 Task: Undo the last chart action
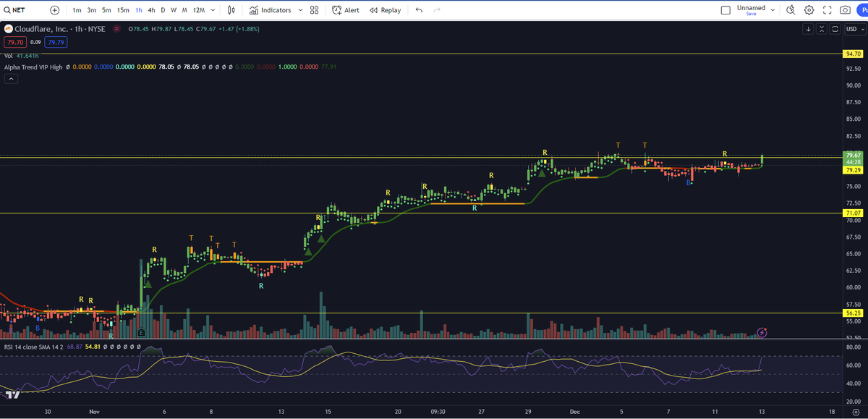pos(420,10)
